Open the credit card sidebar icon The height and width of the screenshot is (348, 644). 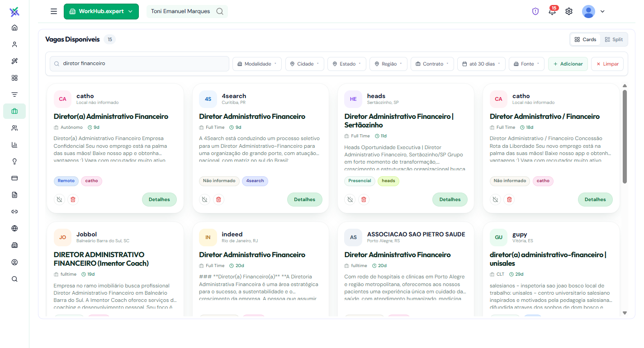pyautogui.click(x=14, y=178)
